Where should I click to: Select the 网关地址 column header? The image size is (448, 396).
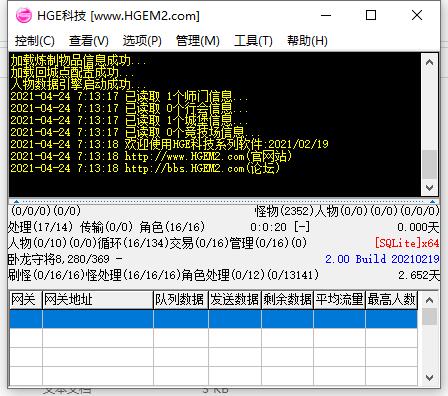98,300
